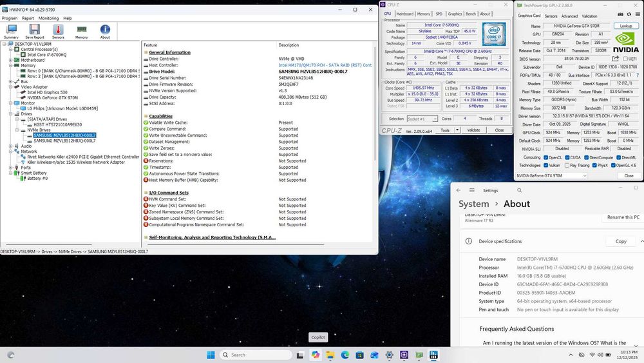Open Microsoft Store from the taskbar
This screenshot has height=363, width=644.
(360, 355)
